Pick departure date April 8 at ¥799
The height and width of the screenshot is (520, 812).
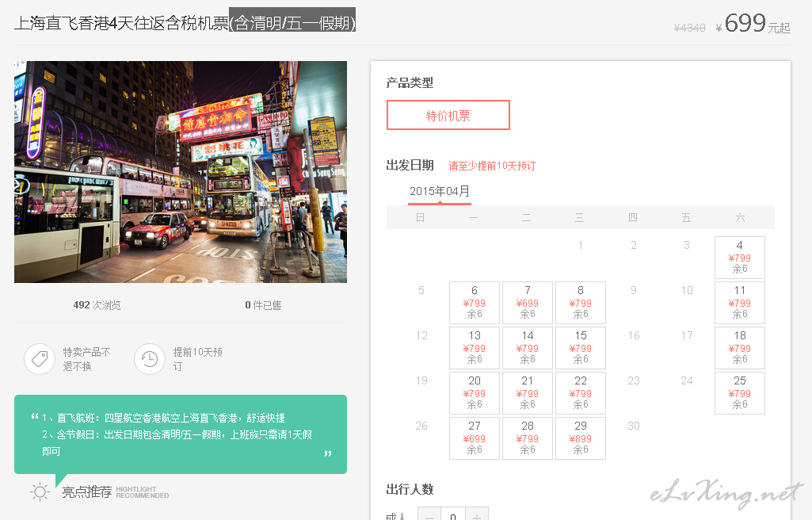click(x=581, y=303)
